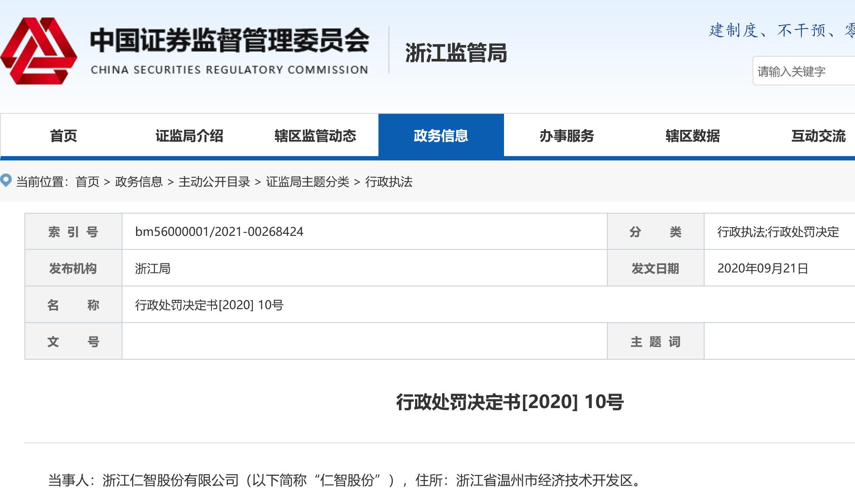Go to 主动公开目录 in the breadcrumb
Viewport: 855px width, 504px height.
214,182
